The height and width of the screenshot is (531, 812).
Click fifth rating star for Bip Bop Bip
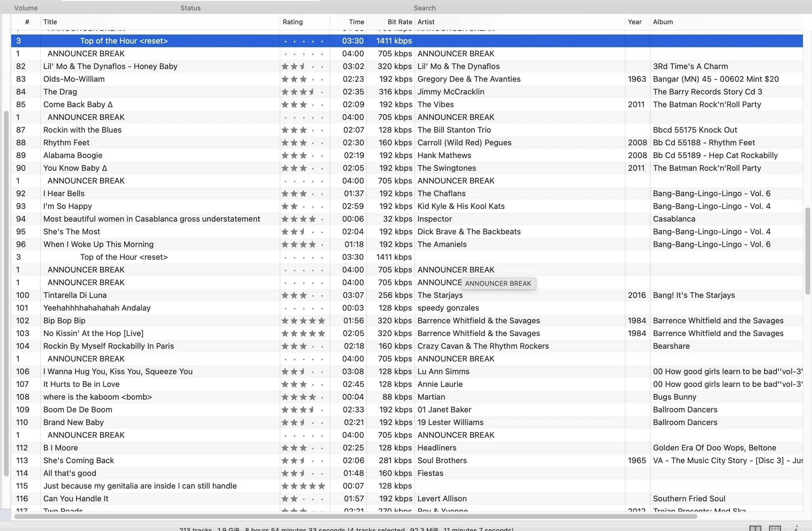coord(322,320)
